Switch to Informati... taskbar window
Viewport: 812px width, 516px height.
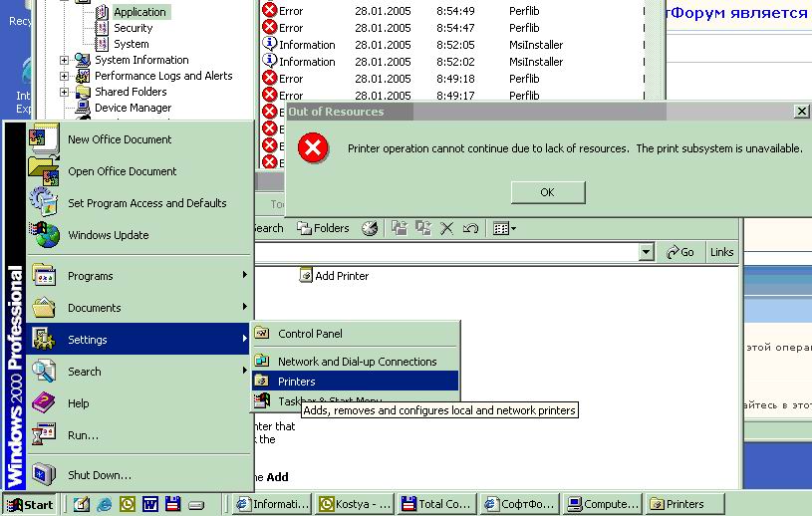272,504
